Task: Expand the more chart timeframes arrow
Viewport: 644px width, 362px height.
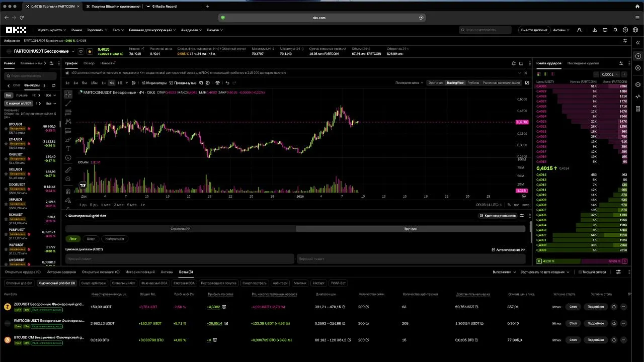Action: coord(126,82)
